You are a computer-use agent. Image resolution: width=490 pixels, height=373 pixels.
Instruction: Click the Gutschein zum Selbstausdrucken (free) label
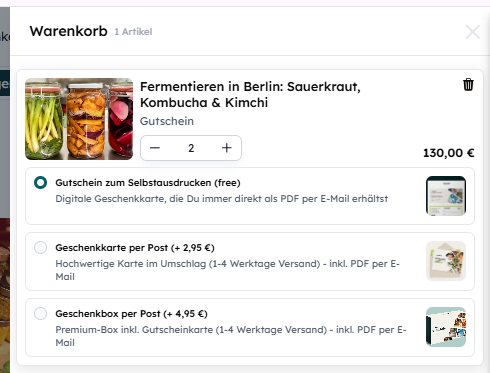tap(148, 183)
